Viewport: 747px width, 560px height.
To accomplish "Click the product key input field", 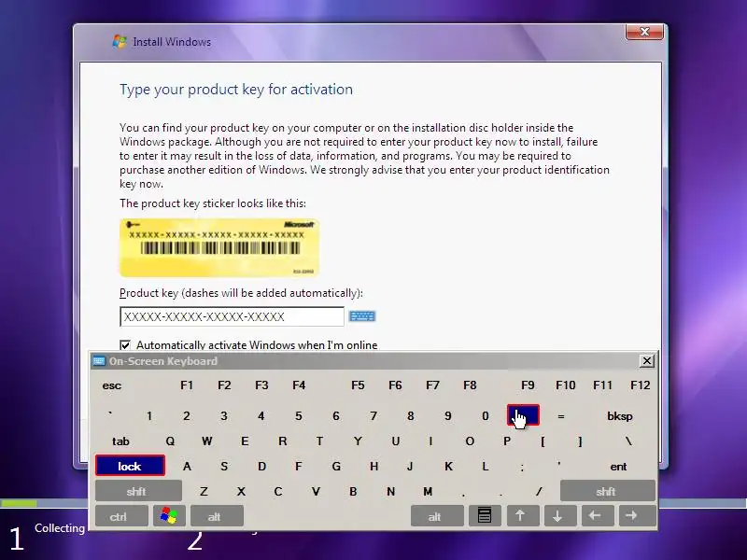I will [x=232, y=316].
